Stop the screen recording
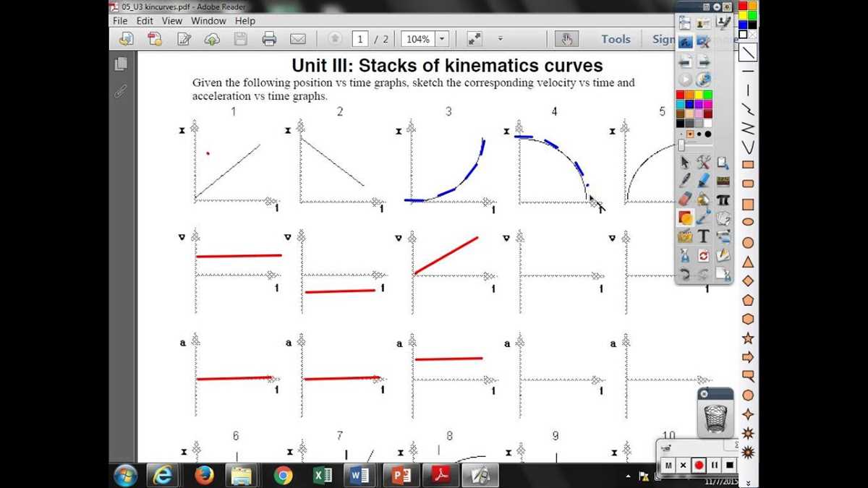 (x=730, y=465)
